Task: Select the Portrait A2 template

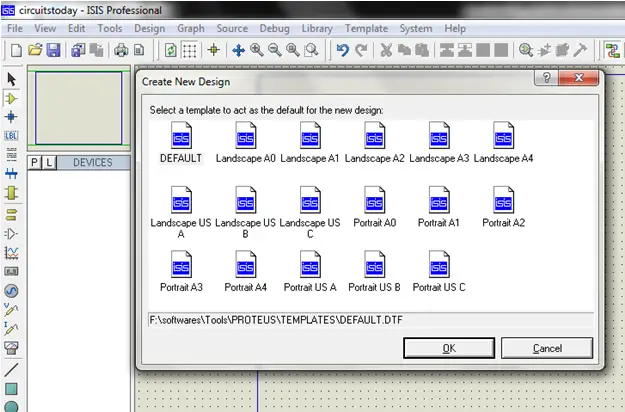Action: [503, 207]
